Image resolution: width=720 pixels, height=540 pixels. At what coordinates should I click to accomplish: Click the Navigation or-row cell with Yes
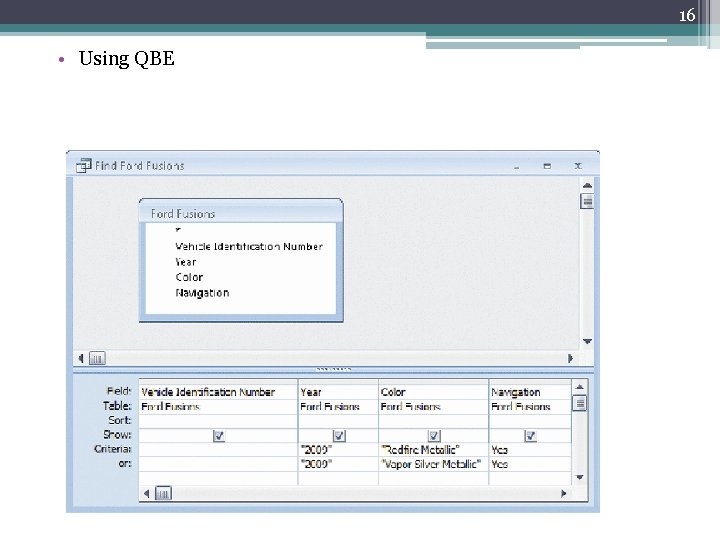[x=530, y=464]
